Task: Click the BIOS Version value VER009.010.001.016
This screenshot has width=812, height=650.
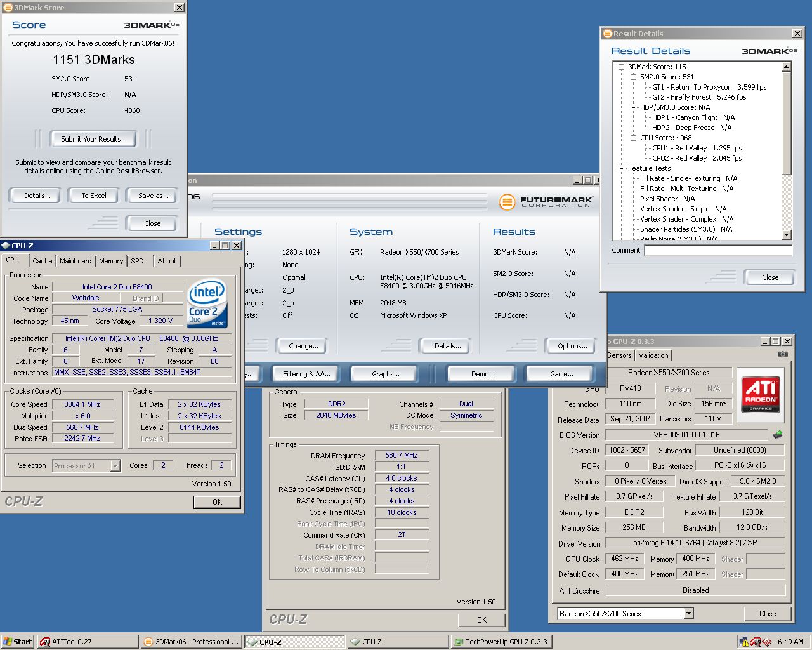Action: point(686,435)
